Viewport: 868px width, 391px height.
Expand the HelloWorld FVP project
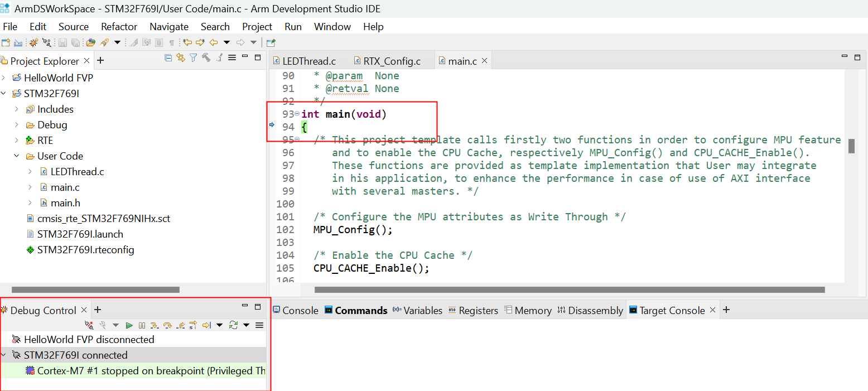3,78
